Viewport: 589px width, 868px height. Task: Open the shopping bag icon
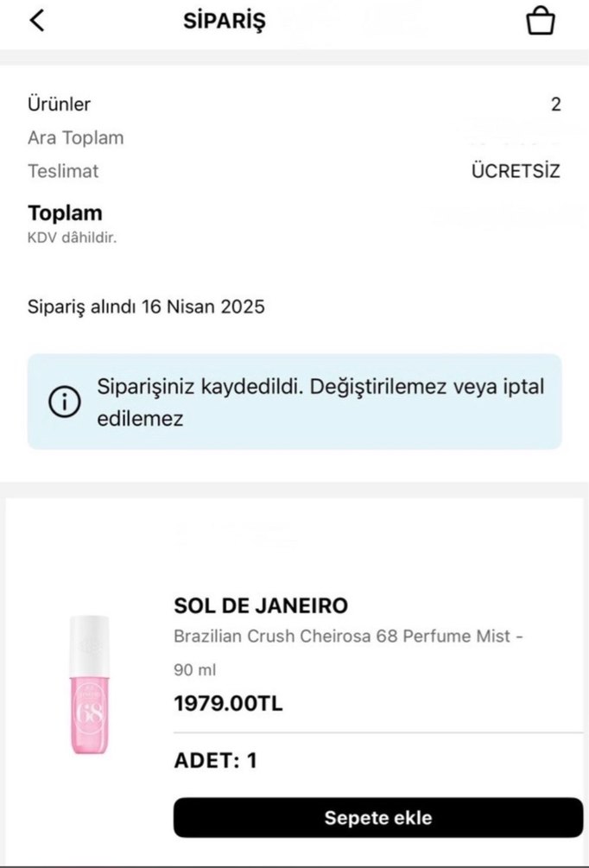[540, 22]
